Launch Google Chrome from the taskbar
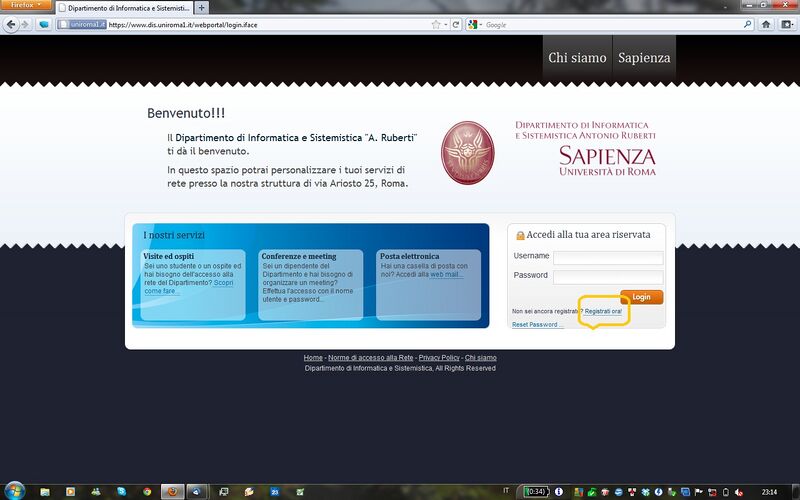 coord(147,492)
